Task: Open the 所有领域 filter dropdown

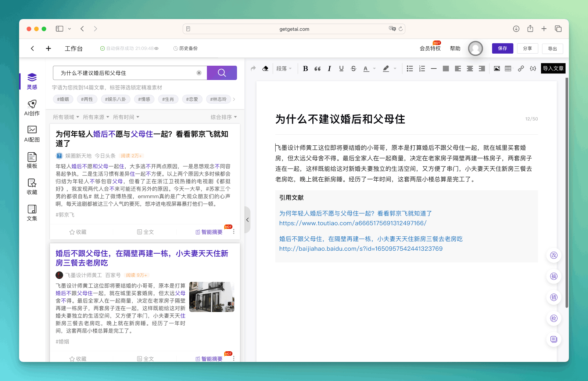Action: click(x=66, y=117)
